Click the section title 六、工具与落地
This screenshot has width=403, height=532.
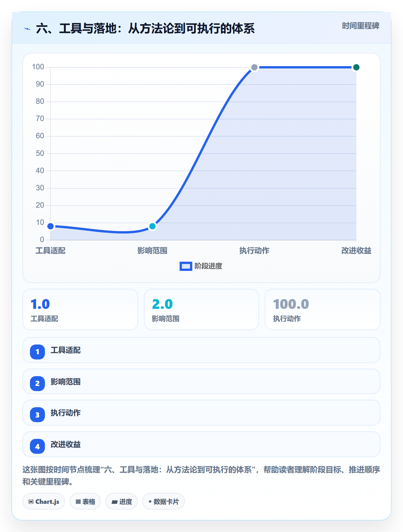coord(145,29)
